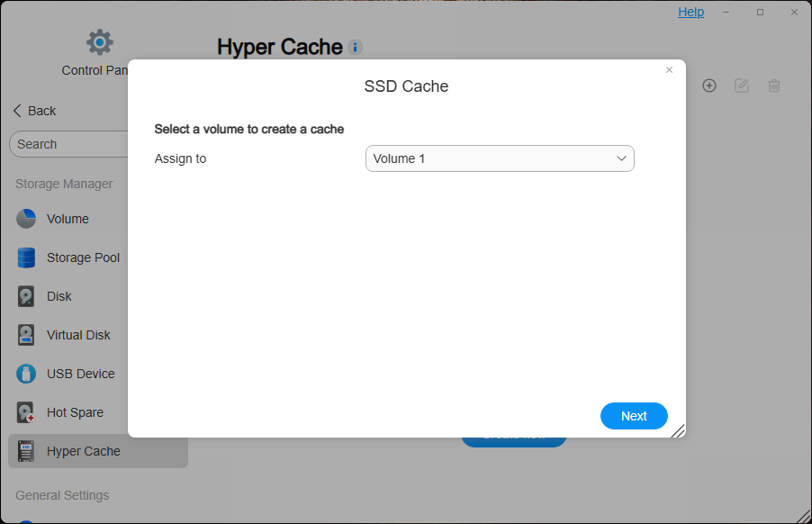Screen dimensions: 812x524
Task: Expand the Assign to Volume 1 dropdown
Action: coord(500,158)
